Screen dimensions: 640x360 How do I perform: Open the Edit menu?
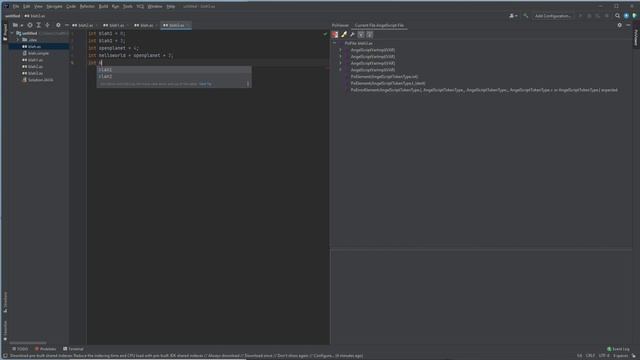pos(27,7)
